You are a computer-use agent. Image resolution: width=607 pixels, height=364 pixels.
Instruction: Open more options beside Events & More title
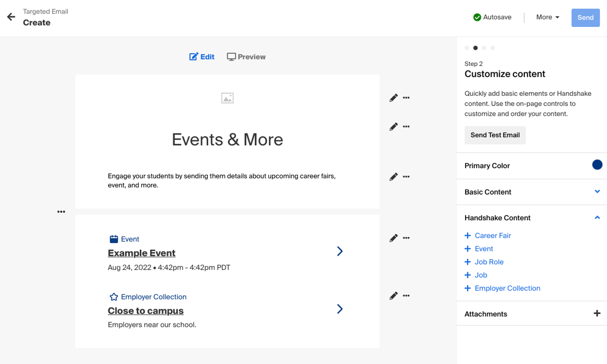click(406, 126)
